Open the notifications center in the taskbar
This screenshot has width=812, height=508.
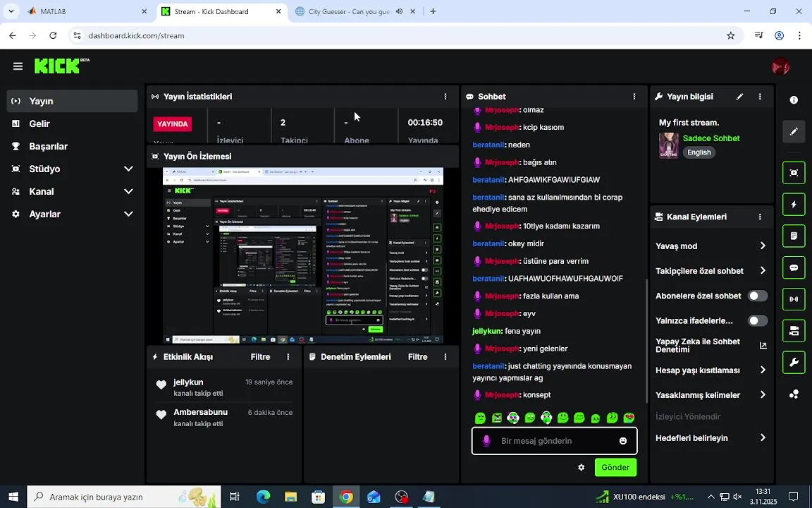[793, 497]
